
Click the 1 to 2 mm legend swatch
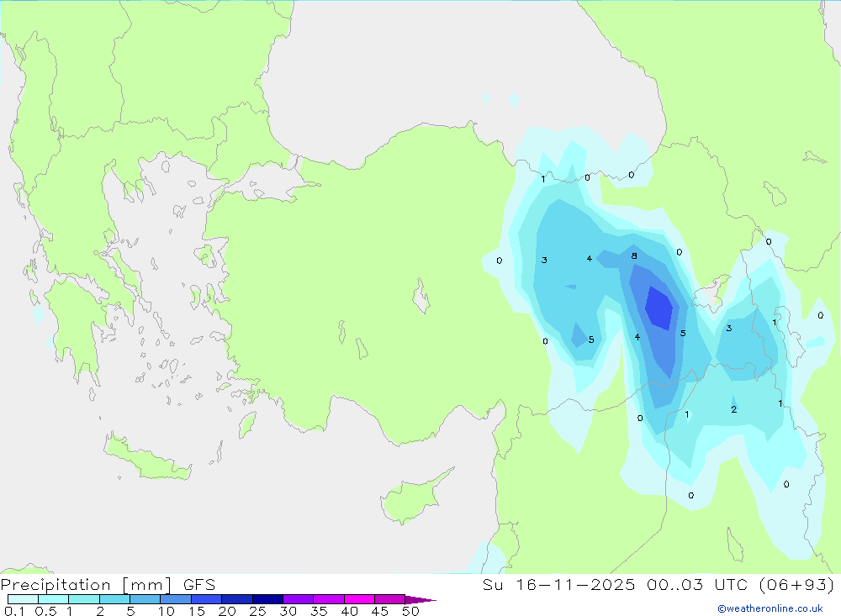pyautogui.click(x=83, y=599)
